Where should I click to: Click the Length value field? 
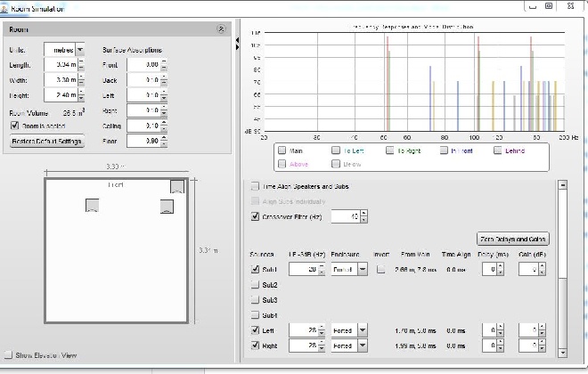61,64
